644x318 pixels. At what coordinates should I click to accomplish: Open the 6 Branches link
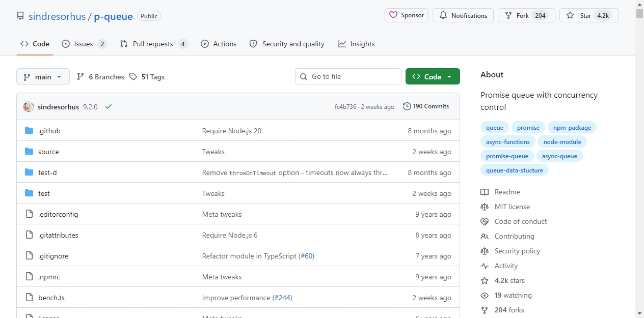coord(100,77)
